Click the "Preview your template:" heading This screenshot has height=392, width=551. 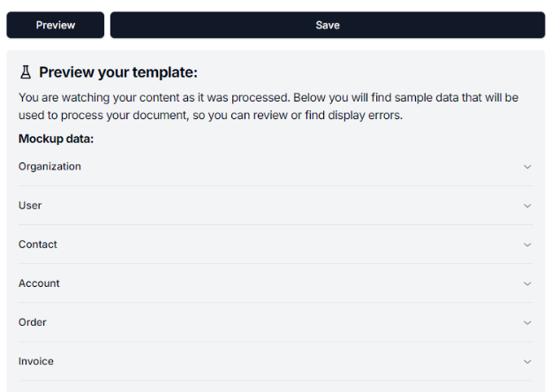point(117,72)
